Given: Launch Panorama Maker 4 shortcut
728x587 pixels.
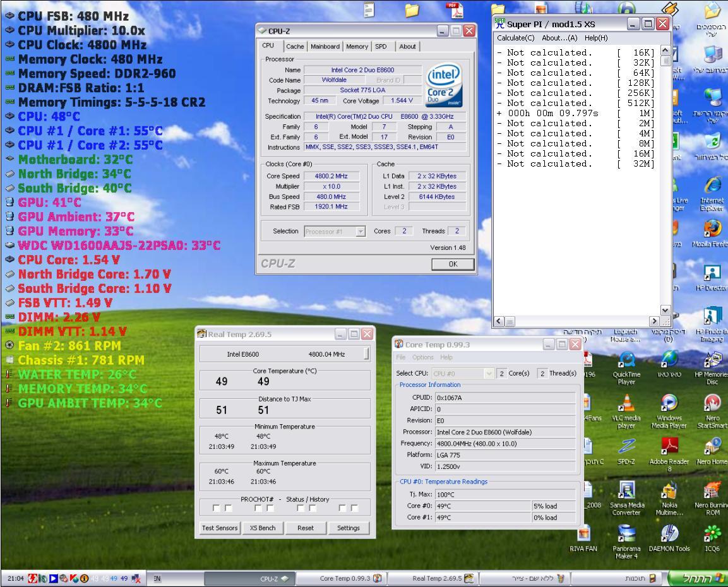Looking at the screenshot, I should point(626,542).
